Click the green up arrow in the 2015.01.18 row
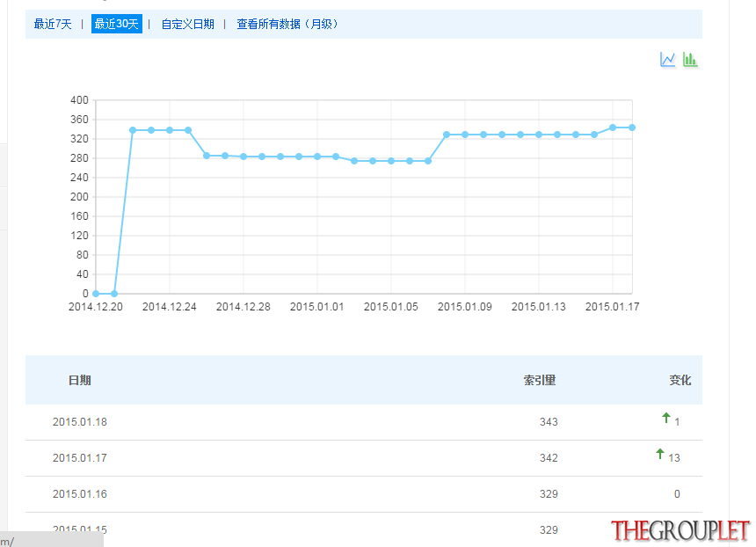 (x=665, y=418)
